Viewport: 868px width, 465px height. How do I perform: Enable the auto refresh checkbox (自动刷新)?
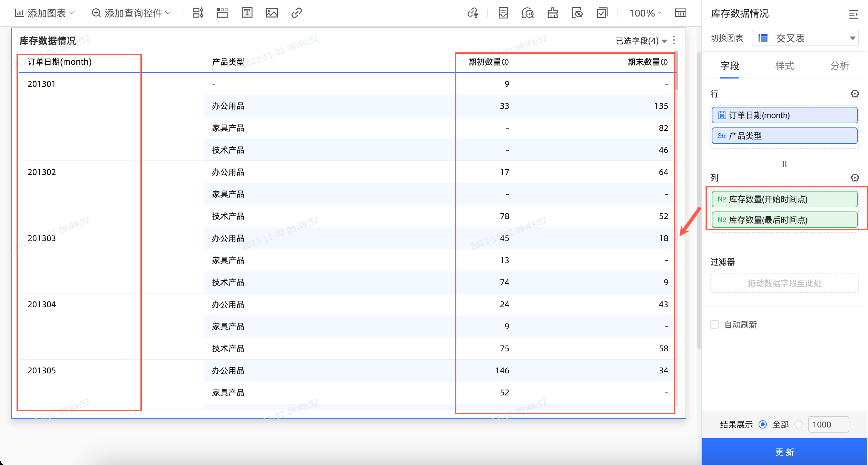[x=714, y=324]
